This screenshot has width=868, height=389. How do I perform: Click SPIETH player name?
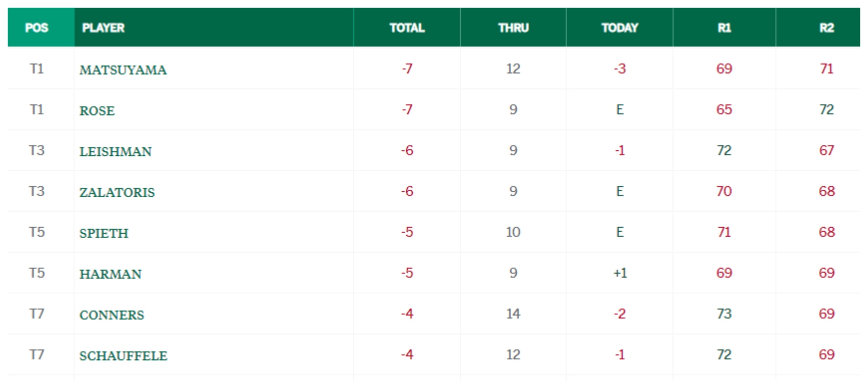104,233
